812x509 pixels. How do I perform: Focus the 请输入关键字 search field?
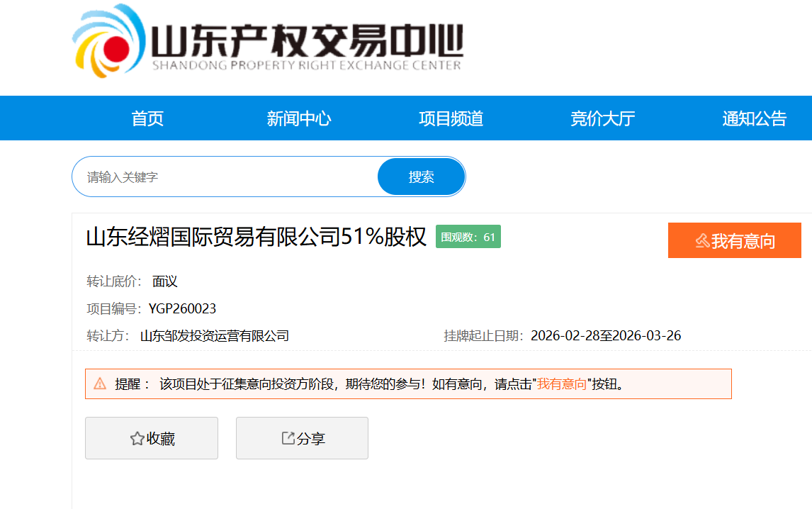(x=227, y=177)
